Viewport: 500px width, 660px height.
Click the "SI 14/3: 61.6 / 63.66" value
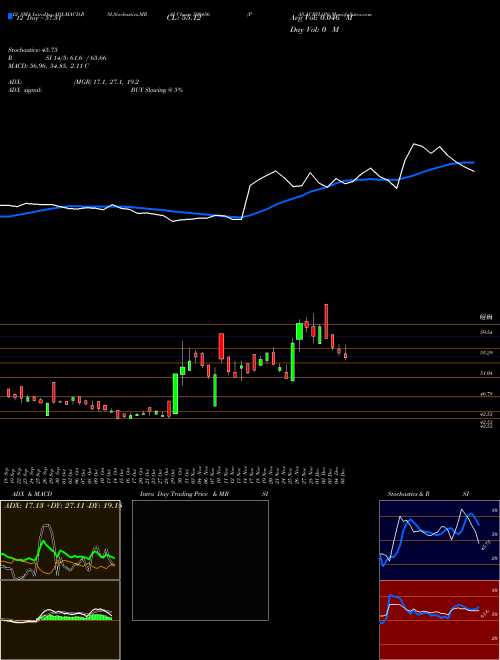tap(76, 58)
